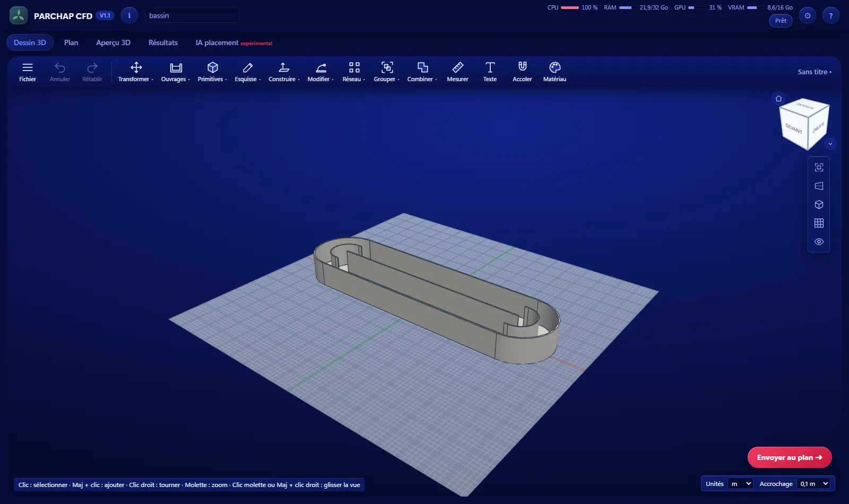Viewport: 849px width, 504px height.
Task: Open the Modifier tool menu
Action: (x=320, y=72)
